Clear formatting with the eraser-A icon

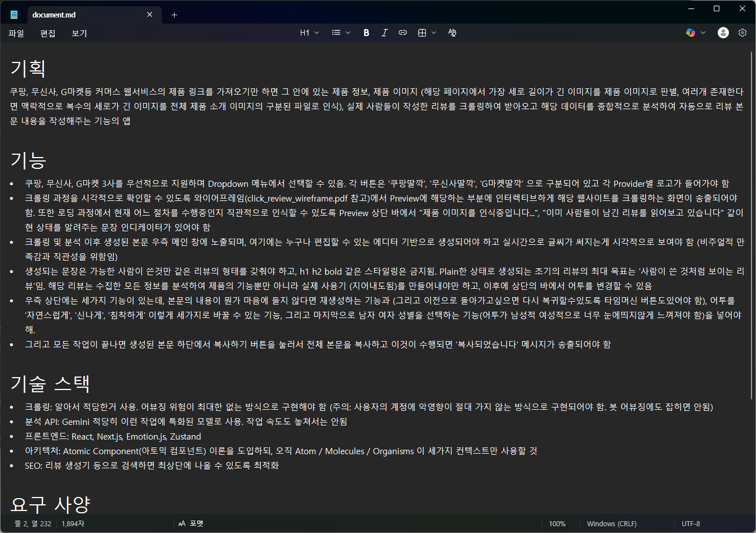452,33
